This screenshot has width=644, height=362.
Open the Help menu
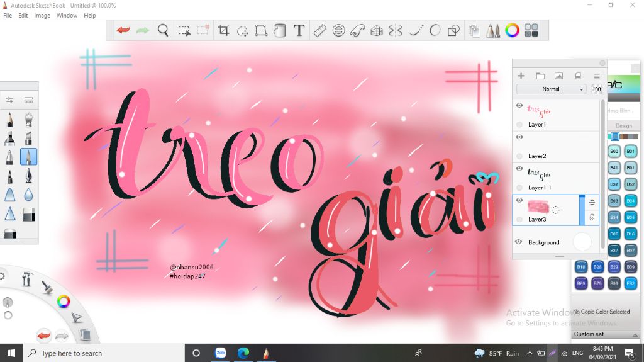point(89,16)
